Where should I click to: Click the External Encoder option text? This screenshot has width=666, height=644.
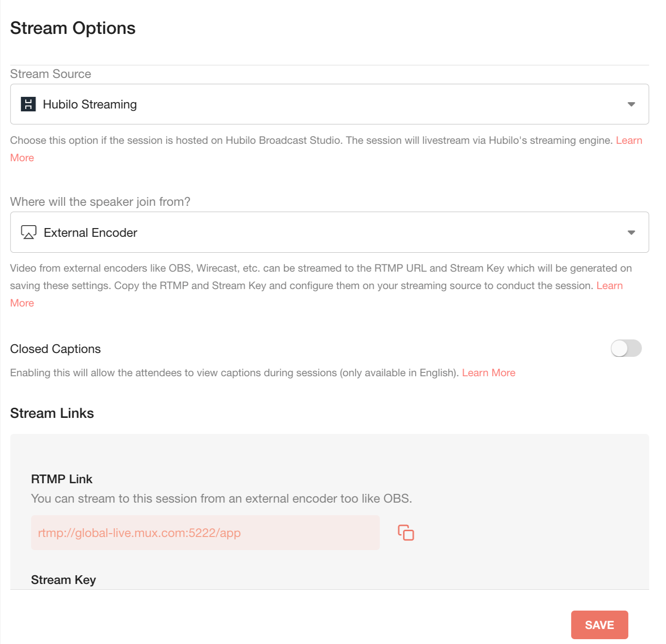pyautogui.click(x=91, y=233)
